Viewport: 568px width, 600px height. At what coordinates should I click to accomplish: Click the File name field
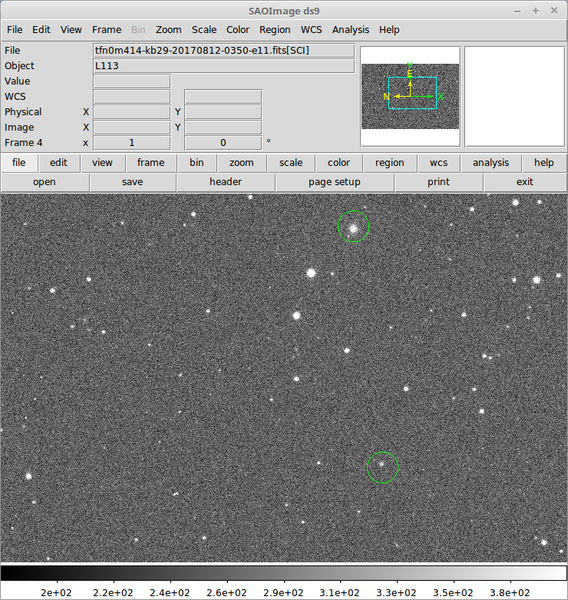click(x=224, y=51)
